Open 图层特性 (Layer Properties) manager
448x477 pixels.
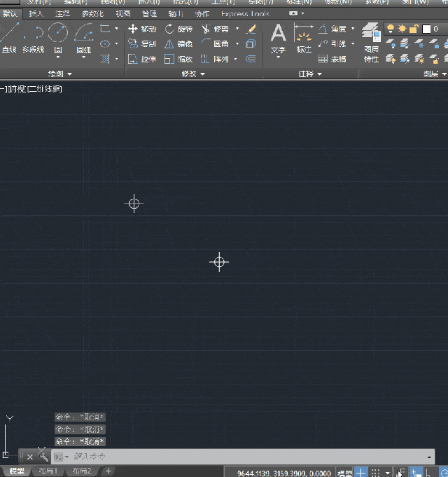point(371,43)
